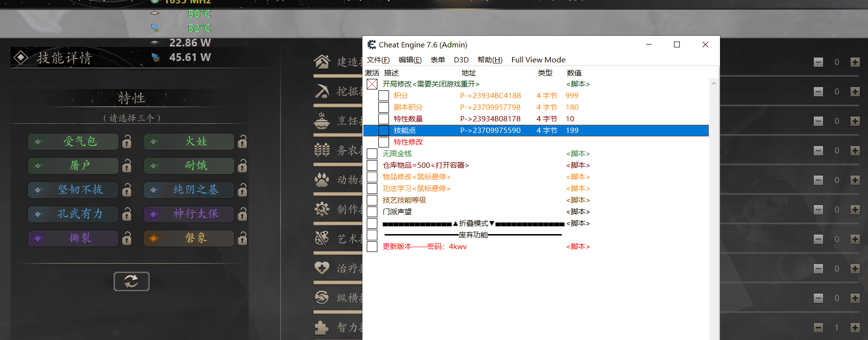Toggle lock icon next to 磐象
Screen dimensions: 868x340
coord(242,238)
